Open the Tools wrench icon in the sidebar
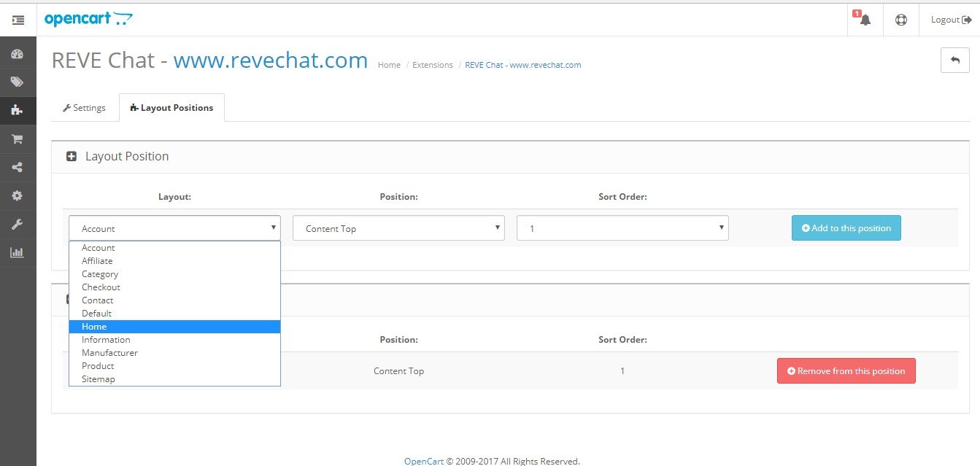The width and height of the screenshot is (980, 466). [x=18, y=225]
